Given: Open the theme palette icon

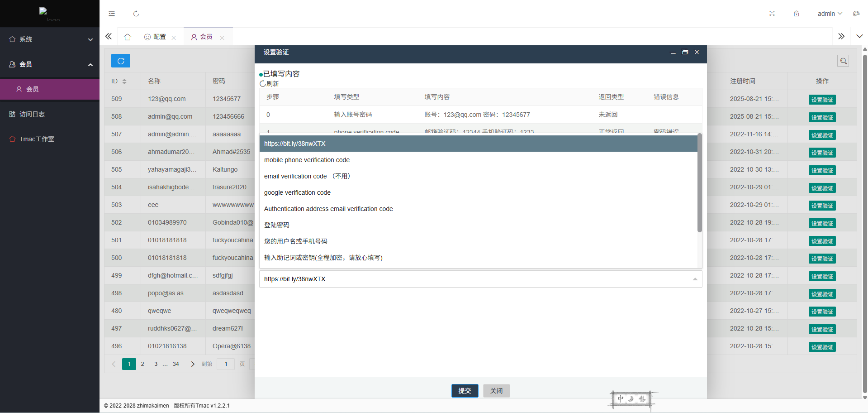Looking at the screenshot, I should (x=856, y=14).
